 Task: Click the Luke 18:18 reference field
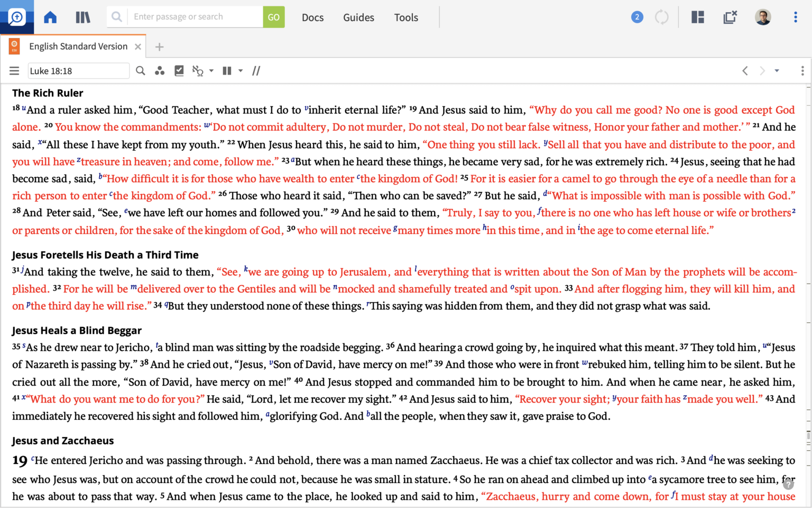point(78,70)
